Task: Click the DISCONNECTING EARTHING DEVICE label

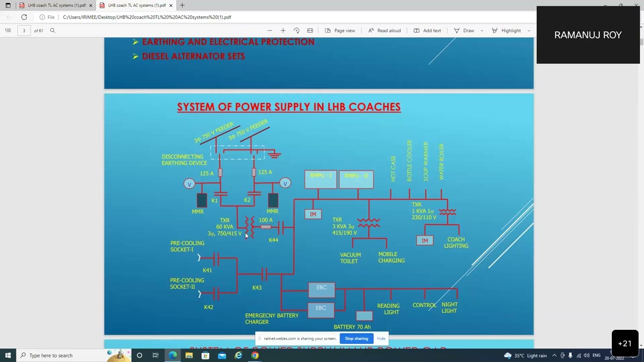Action: coord(184,160)
